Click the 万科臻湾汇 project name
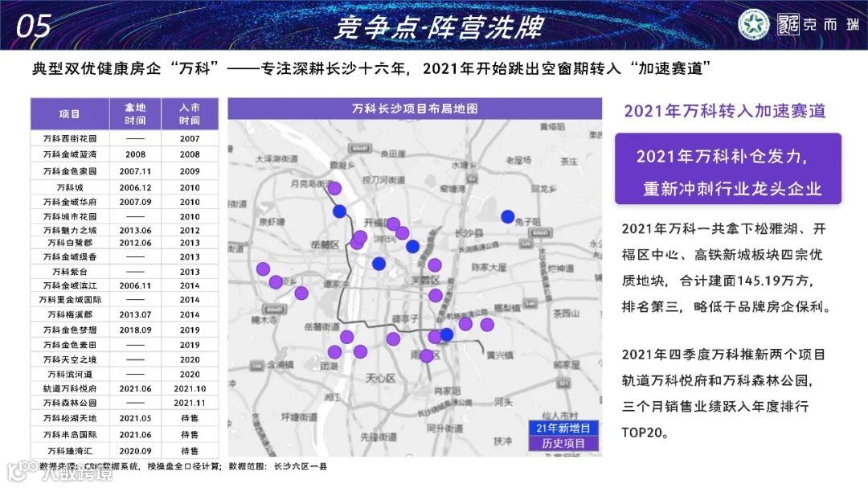This screenshot has height=488, width=868. click(70, 451)
